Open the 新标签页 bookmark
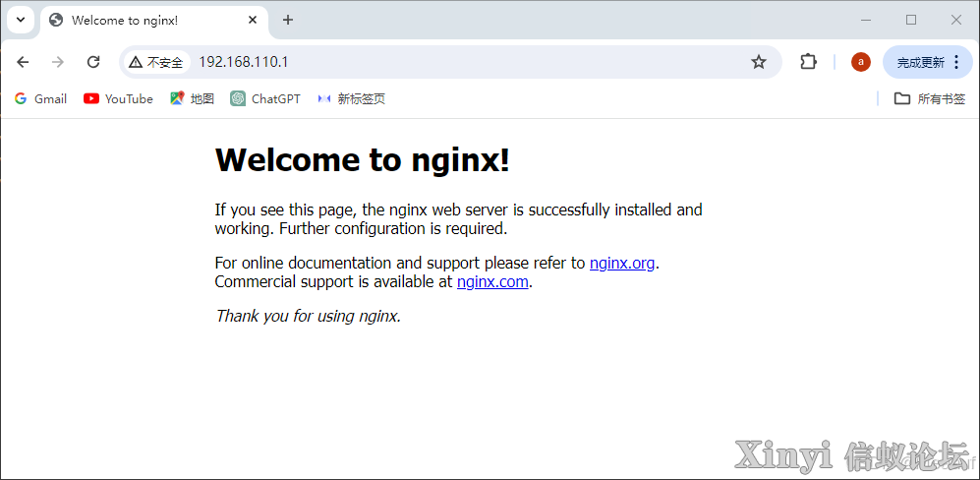Screen dimensions: 980x480 coord(351,99)
